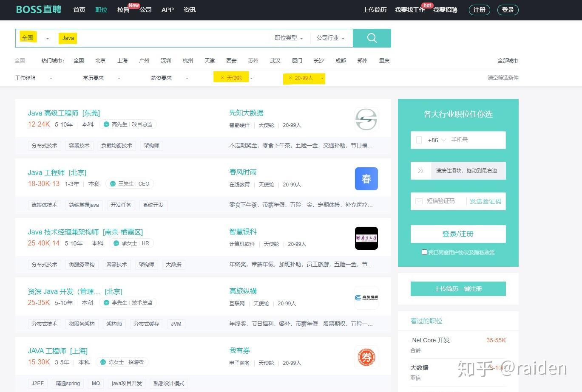Open the 工作经验 filter dropdown
Screen dimensions: 582x392
34,78
